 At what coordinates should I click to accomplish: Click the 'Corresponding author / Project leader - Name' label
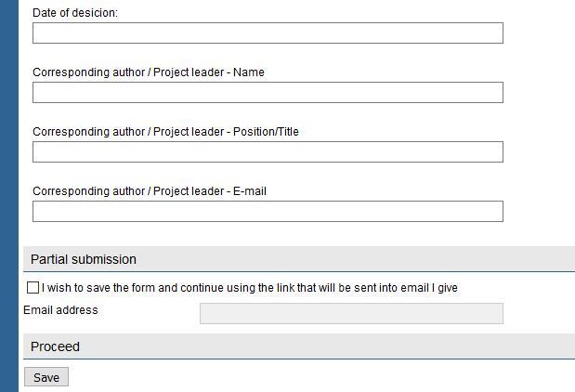tap(149, 72)
